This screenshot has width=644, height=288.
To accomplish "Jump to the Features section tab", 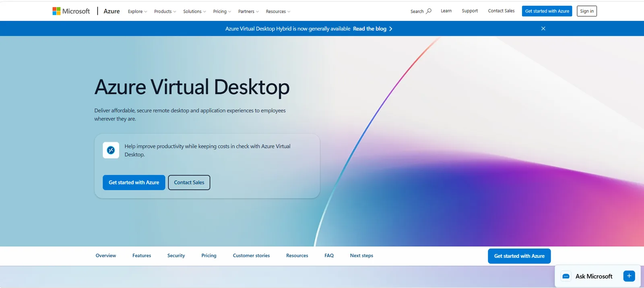I will tap(142, 256).
